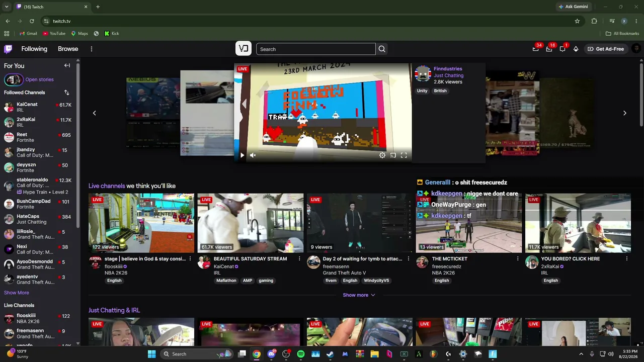Open Prime loot icon with 34 badge

pyautogui.click(x=536, y=49)
